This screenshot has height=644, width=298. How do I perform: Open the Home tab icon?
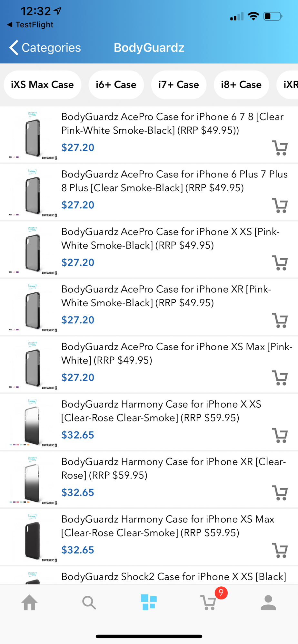(29, 602)
